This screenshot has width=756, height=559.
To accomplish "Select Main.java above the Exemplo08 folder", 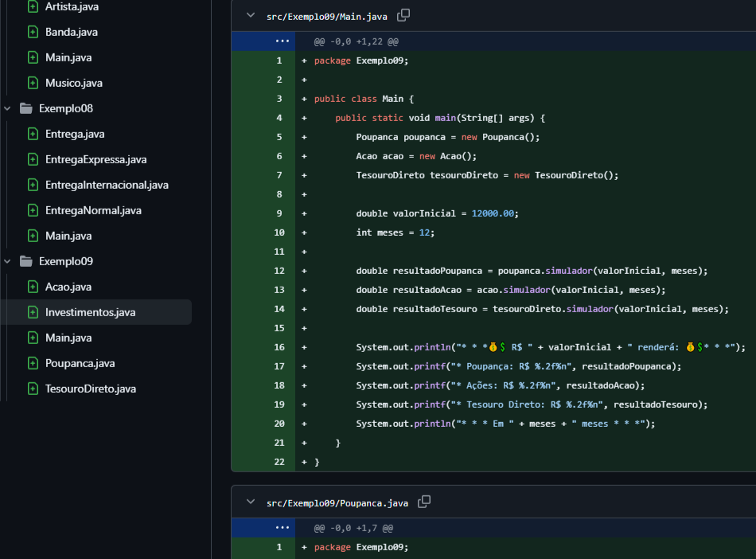I will tap(68, 58).
